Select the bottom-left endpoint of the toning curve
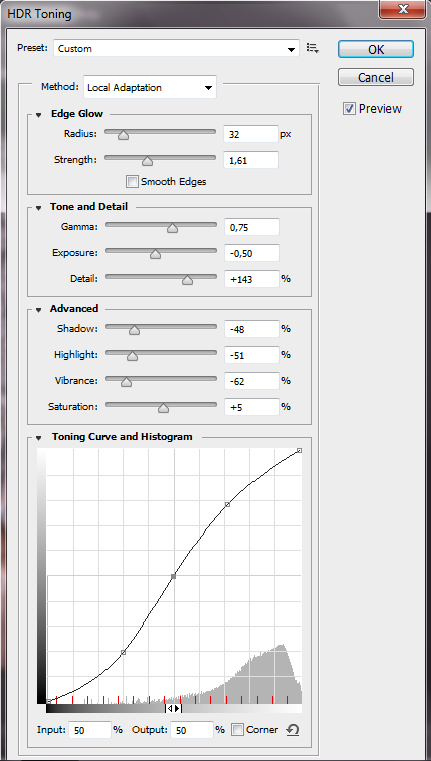Screen dimensions: 431x761 point(49,701)
